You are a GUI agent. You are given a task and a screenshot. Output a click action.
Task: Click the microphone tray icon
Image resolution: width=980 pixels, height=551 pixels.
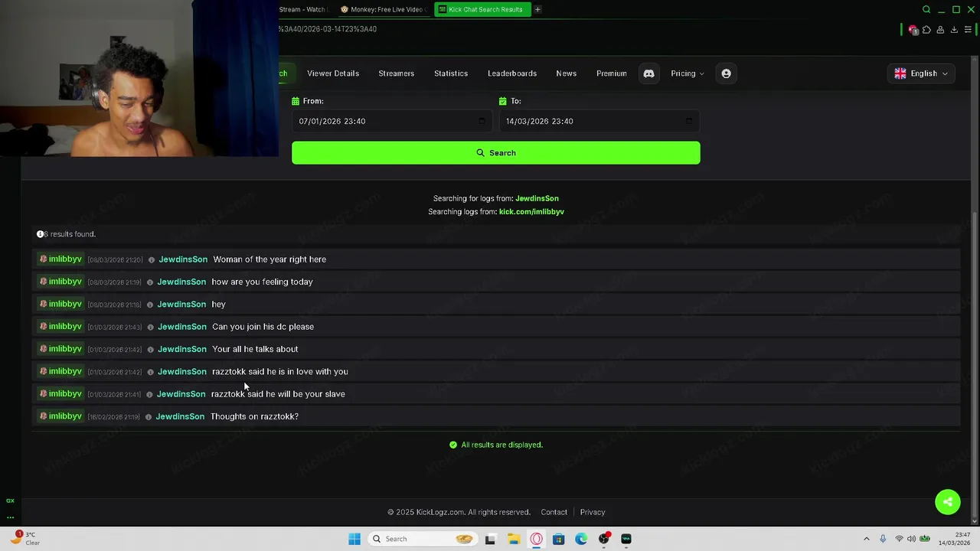883,539
